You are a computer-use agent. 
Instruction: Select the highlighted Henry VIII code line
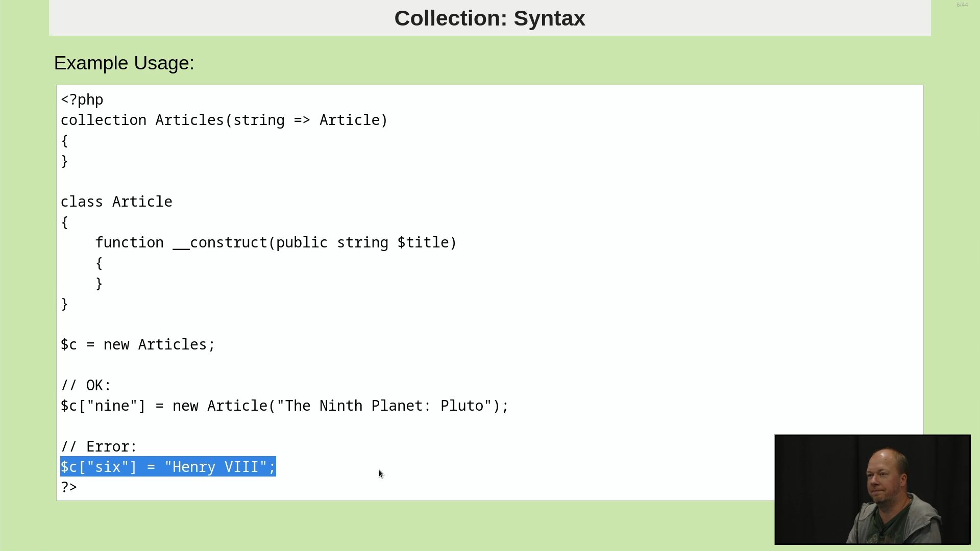click(x=168, y=467)
